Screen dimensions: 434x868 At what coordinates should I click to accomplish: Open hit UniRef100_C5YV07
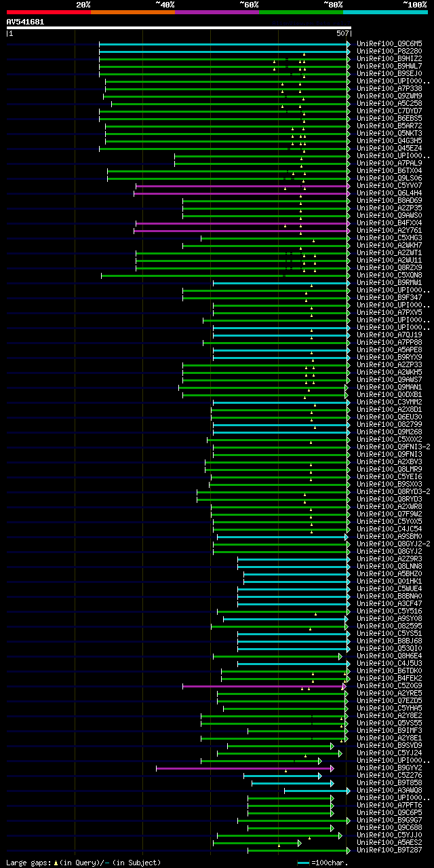(389, 186)
